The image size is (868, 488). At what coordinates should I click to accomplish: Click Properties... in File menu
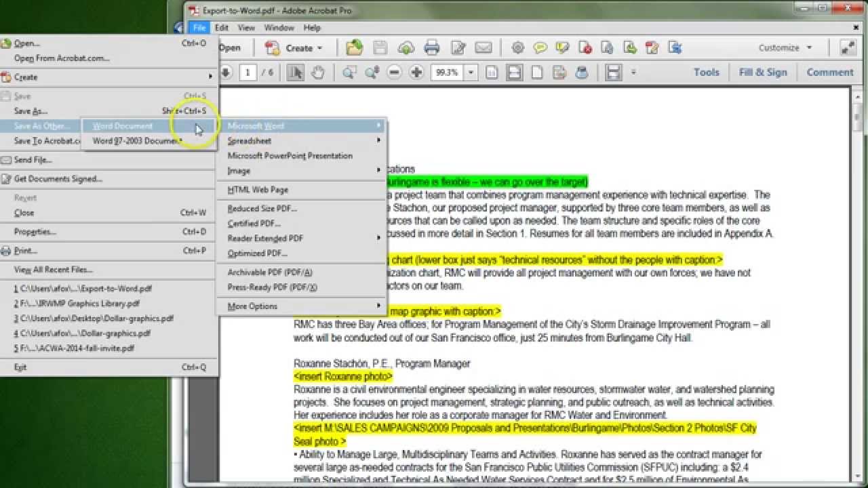point(108,231)
